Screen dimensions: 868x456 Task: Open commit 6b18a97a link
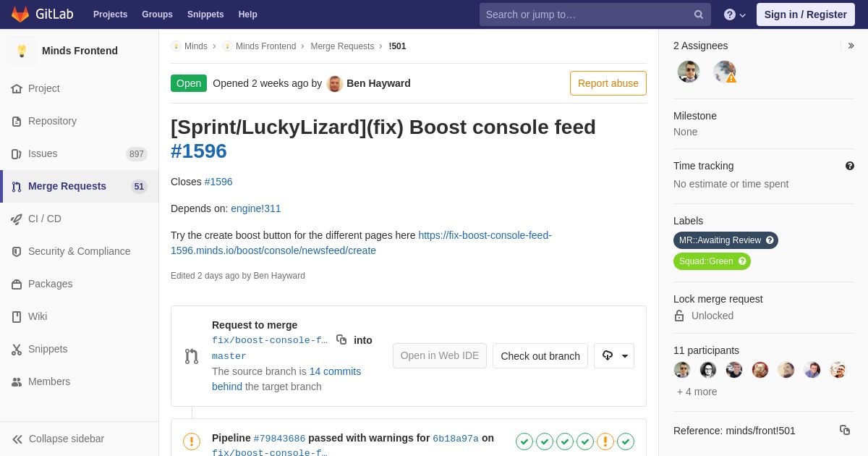coord(456,438)
